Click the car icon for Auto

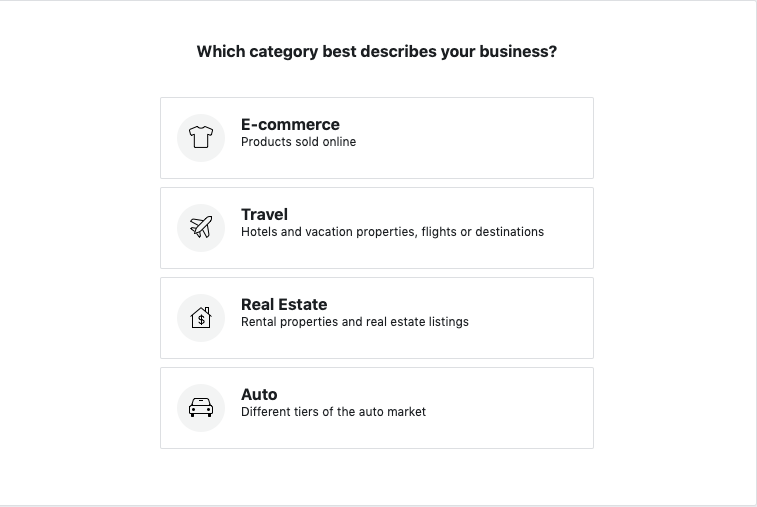tap(201, 408)
